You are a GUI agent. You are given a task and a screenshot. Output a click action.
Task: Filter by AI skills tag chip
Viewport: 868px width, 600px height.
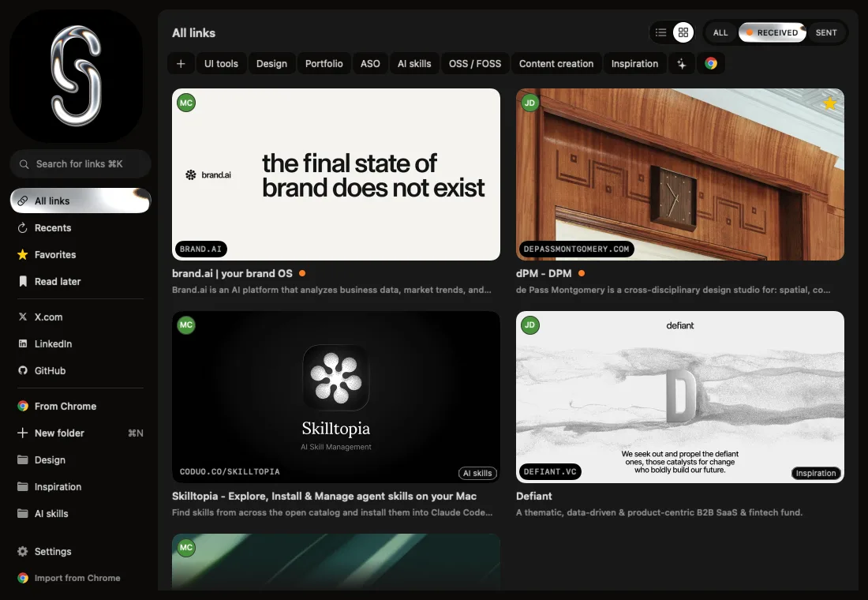click(414, 64)
